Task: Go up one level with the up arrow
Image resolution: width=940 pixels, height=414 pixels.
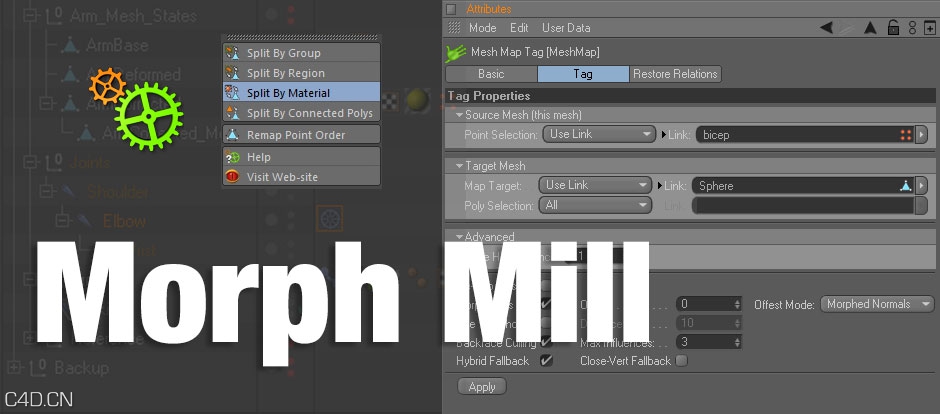Action: coord(870,28)
